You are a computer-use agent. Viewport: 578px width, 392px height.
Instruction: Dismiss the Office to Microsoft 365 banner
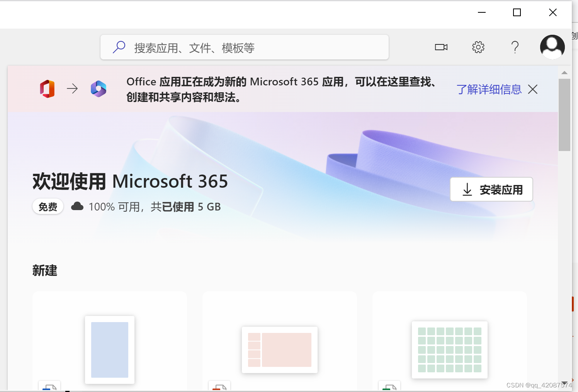pyautogui.click(x=533, y=89)
